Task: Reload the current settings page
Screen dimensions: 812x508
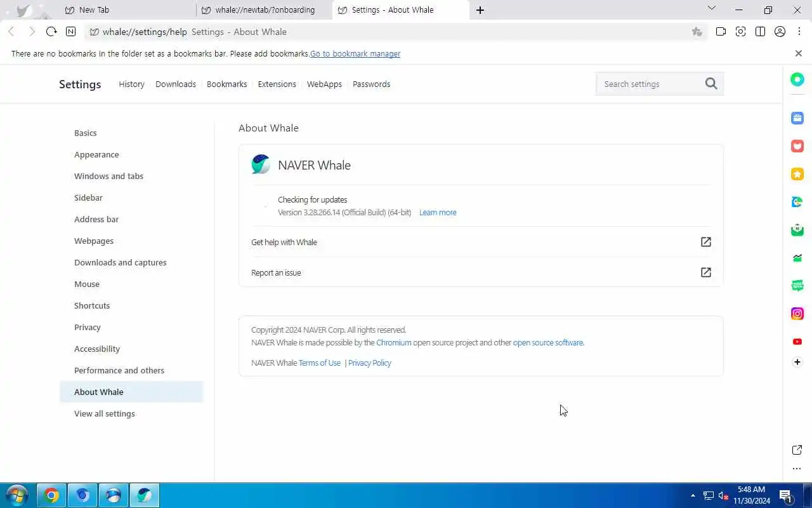Action: (x=51, y=32)
